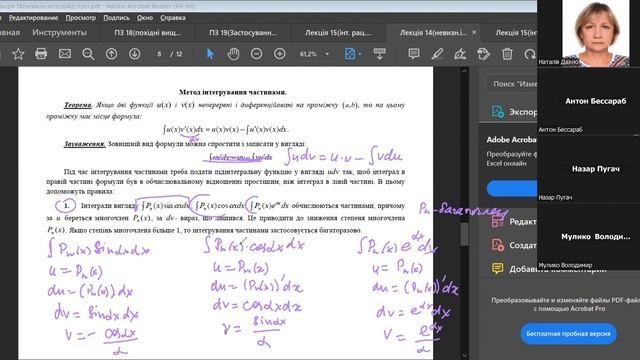Zoom in with the plus icon

[280, 54]
